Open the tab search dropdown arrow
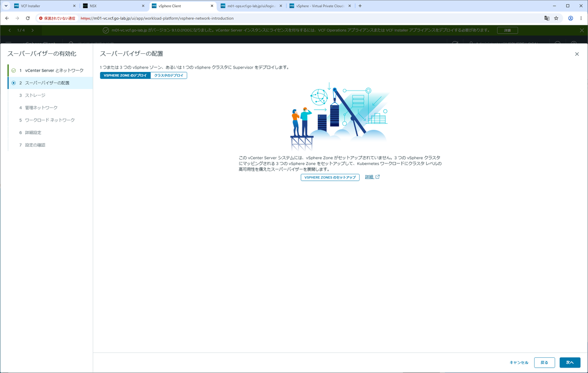This screenshot has height=373, width=588. (x=5, y=6)
